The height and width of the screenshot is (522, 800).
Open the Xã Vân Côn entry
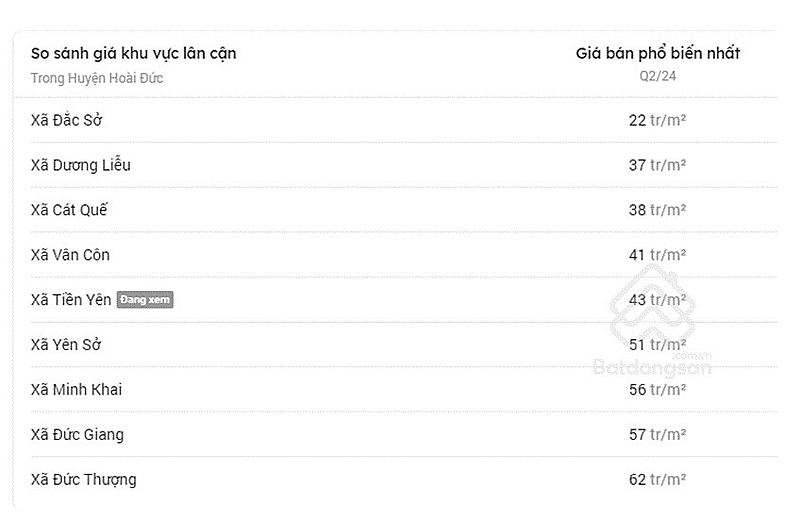(404, 255)
